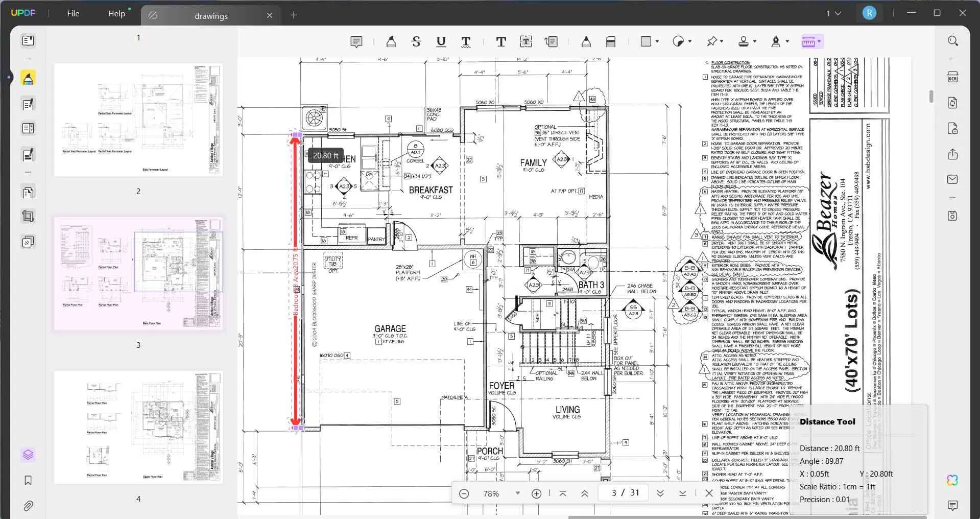Open Reader mode in left sidebar

(28, 40)
